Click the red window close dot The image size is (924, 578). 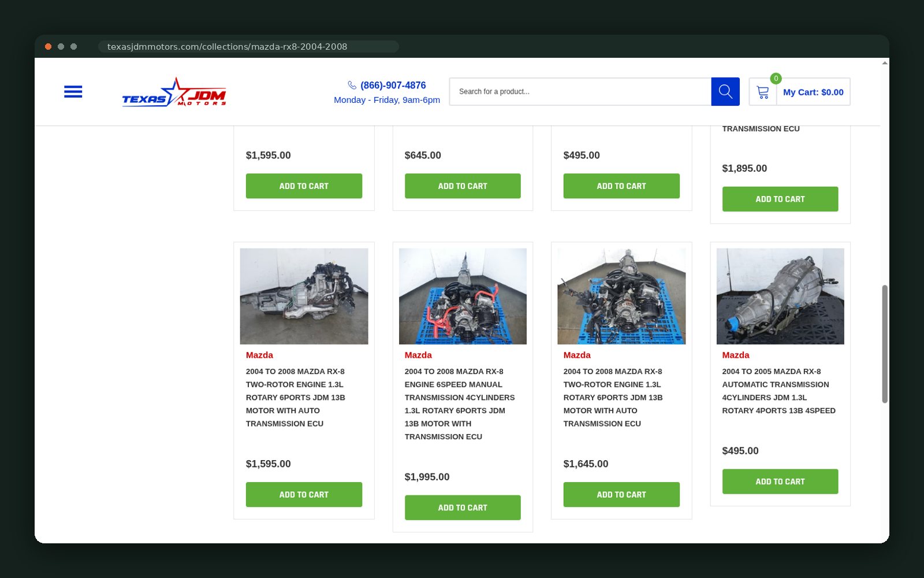pyautogui.click(x=49, y=46)
